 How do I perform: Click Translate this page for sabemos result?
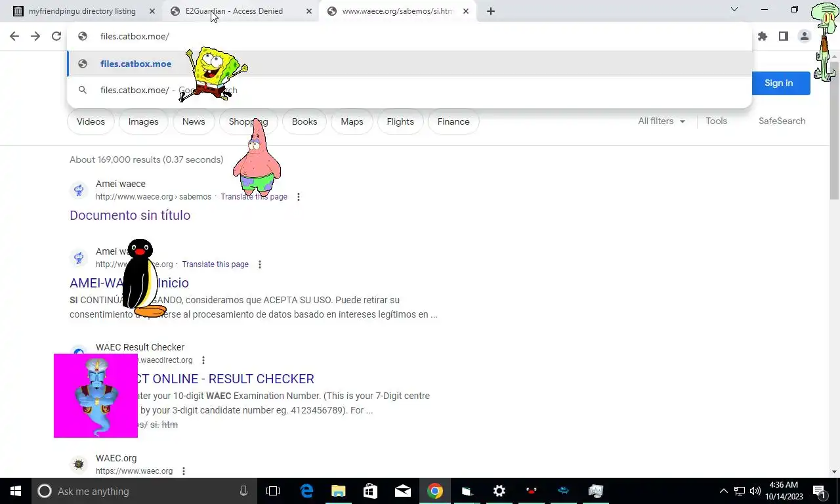coord(254,197)
